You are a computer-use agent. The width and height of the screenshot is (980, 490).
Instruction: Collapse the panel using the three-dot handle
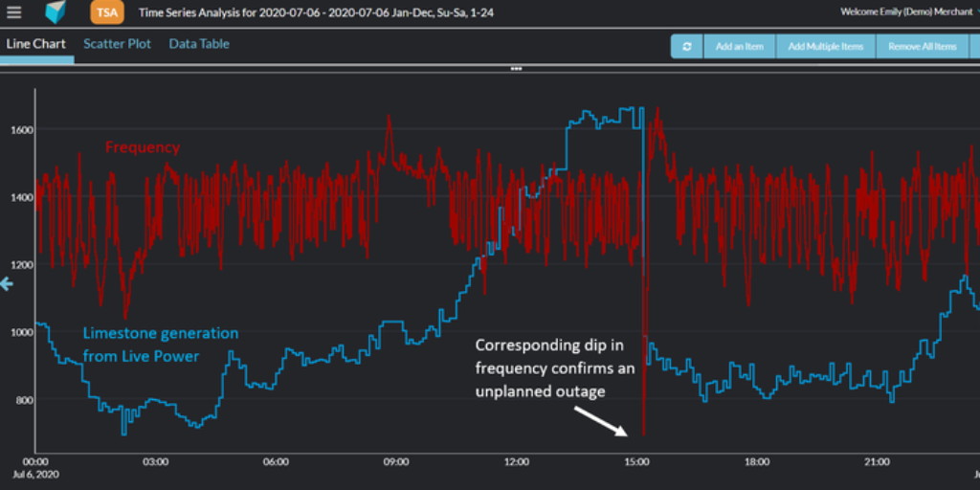[x=516, y=69]
